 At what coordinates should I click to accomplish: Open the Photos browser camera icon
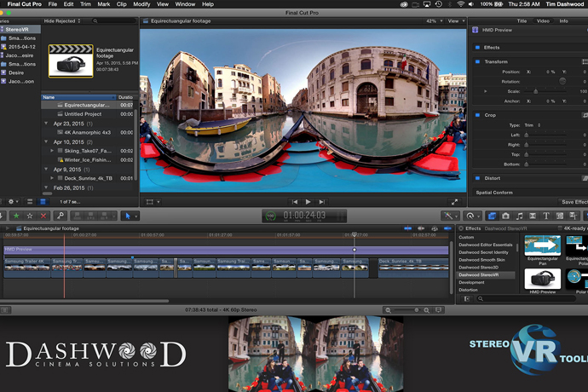coord(505,216)
